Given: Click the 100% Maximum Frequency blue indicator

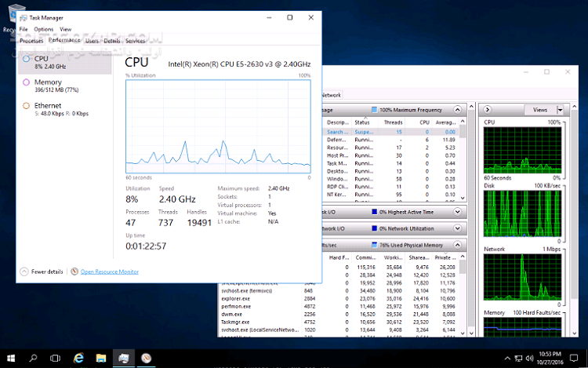Looking at the screenshot, I should point(374,110).
